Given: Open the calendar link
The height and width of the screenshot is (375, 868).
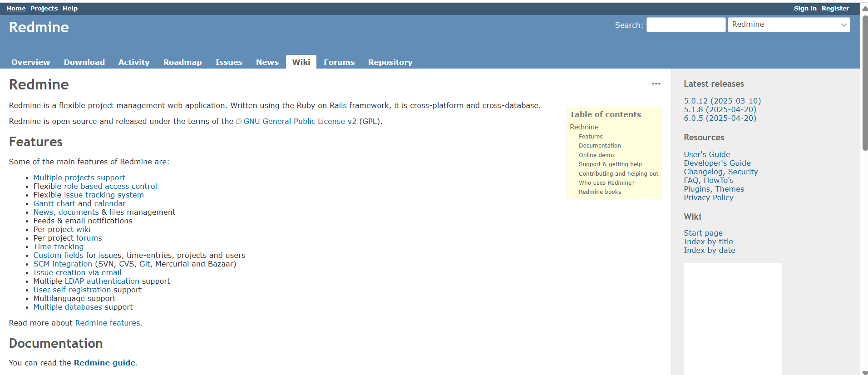Looking at the screenshot, I should pyautogui.click(x=110, y=203).
